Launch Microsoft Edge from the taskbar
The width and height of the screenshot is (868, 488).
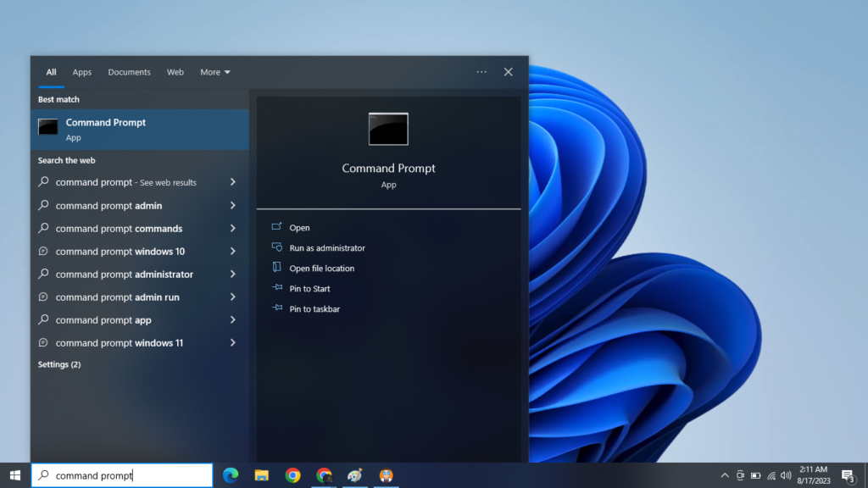point(230,476)
